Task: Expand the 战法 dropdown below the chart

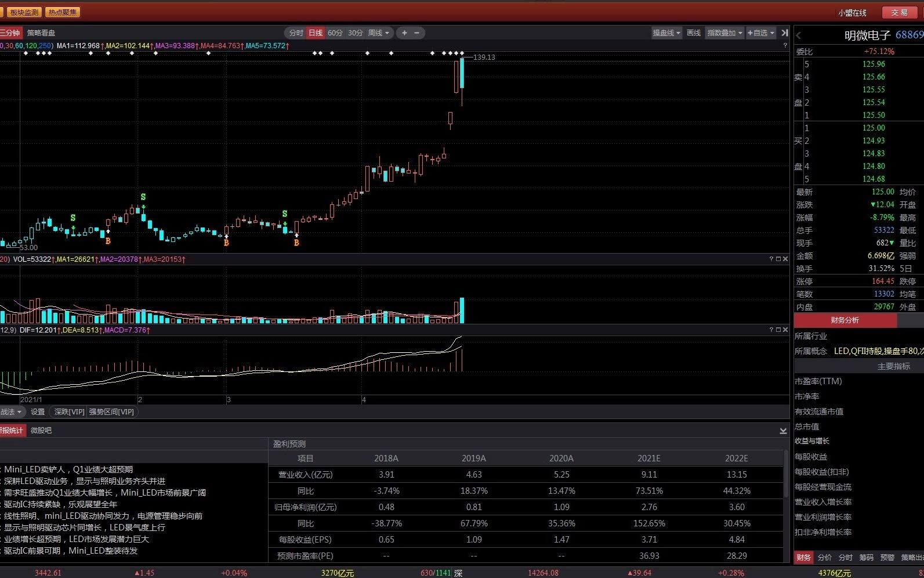Action: coord(12,412)
